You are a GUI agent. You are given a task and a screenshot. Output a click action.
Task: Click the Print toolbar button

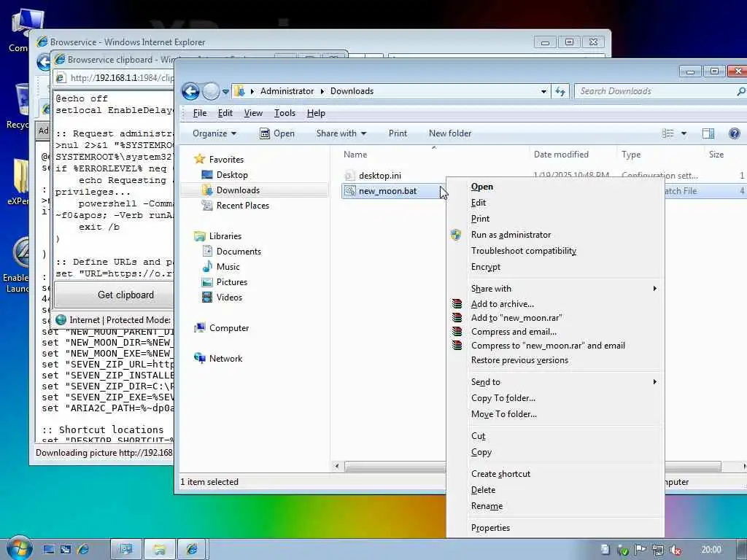398,133
